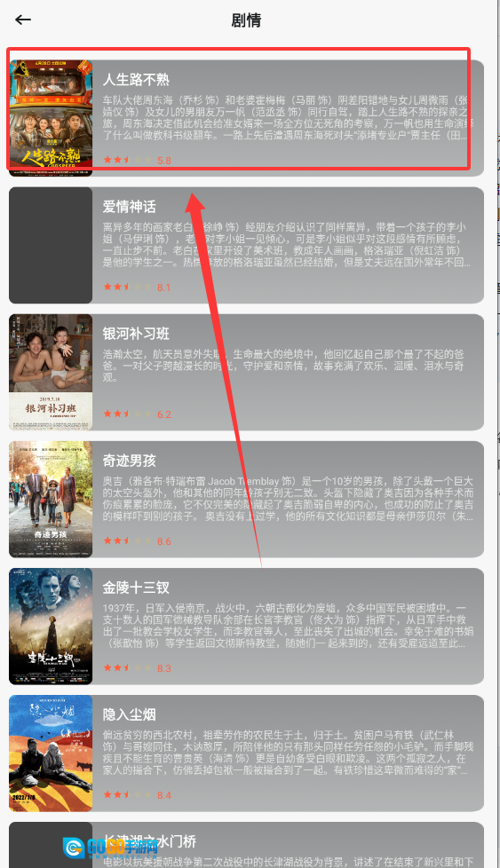Click the 人生路不熟 title

click(x=136, y=80)
